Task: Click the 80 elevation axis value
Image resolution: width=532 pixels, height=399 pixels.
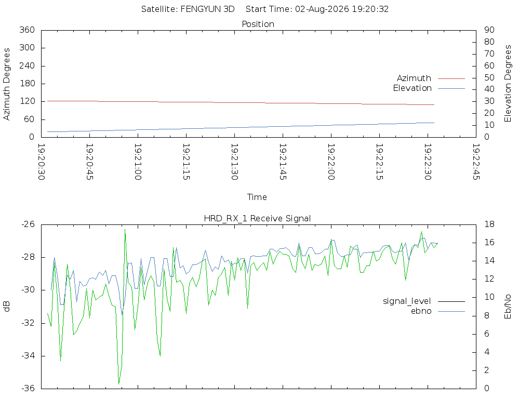Action: [489, 42]
